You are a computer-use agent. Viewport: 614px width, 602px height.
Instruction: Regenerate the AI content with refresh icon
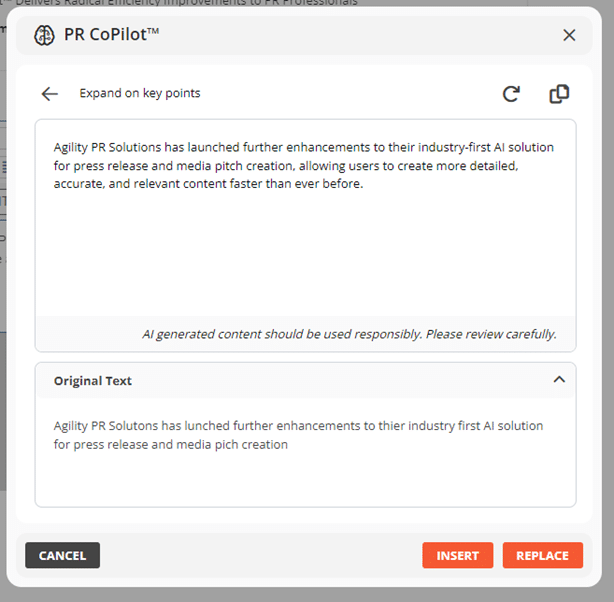point(511,94)
